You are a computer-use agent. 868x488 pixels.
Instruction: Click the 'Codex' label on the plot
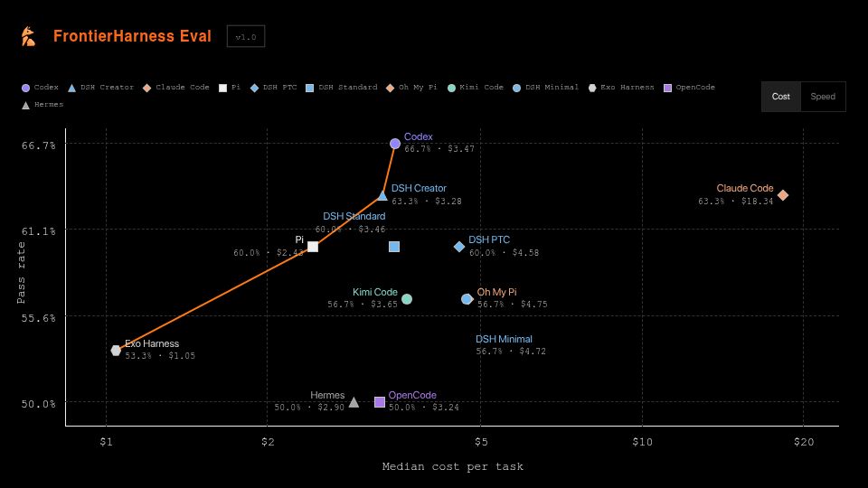[418, 136]
